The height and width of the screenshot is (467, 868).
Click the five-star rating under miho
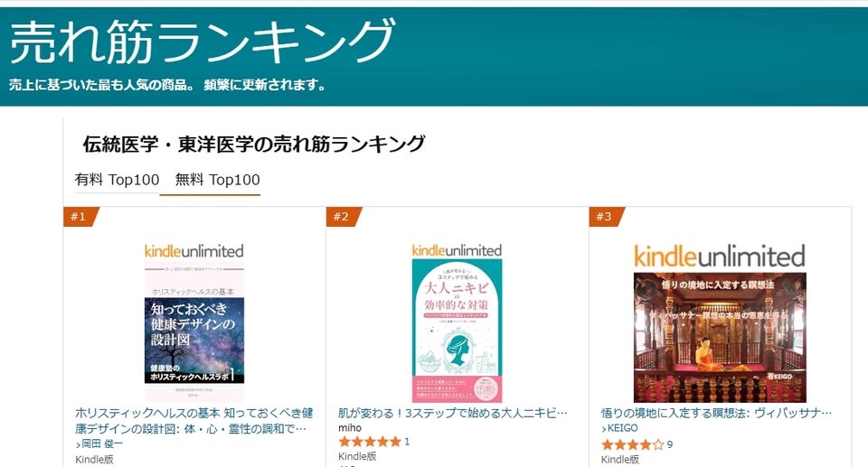369,442
